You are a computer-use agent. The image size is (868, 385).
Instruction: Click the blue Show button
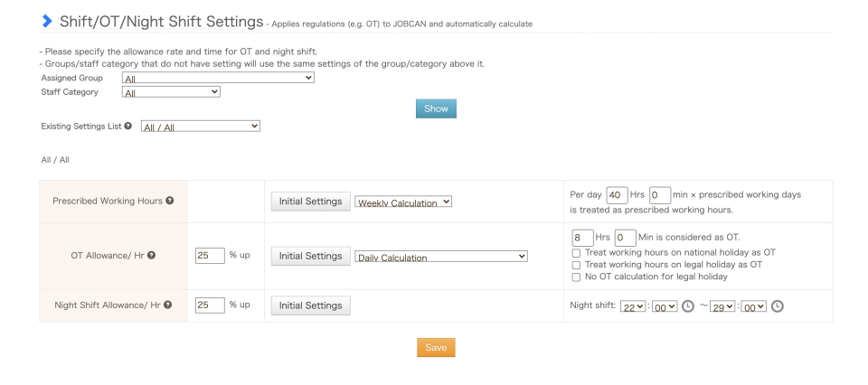pyautogui.click(x=436, y=108)
